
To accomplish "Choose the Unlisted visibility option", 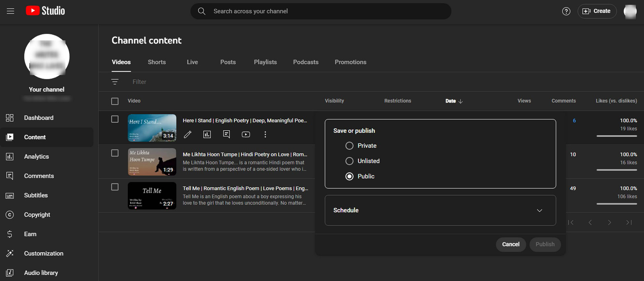I will pyautogui.click(x=349, y=161).
